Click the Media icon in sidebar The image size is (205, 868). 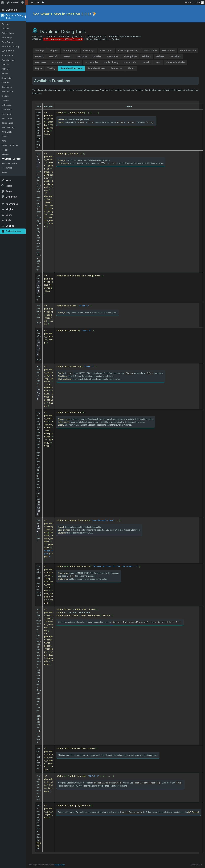pos(3,186)
